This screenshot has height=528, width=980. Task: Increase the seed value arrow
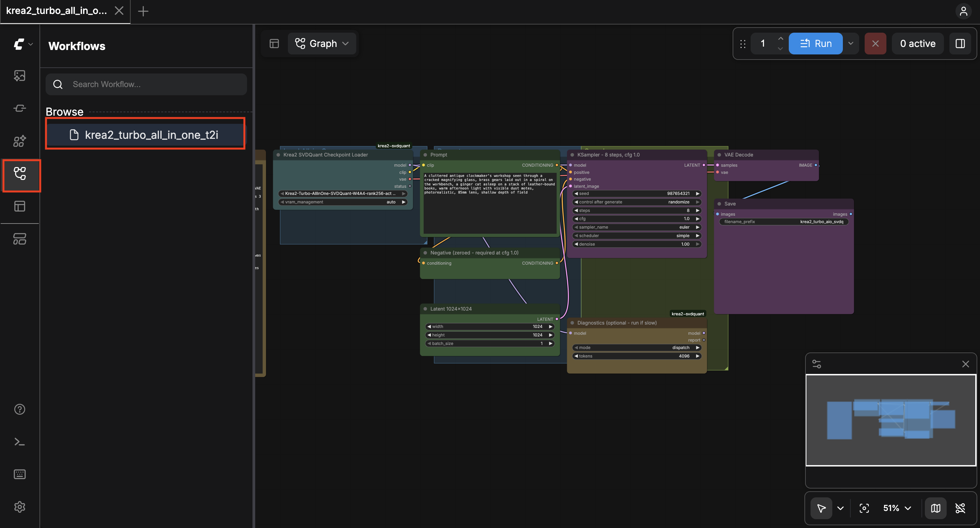coord(697,194)
